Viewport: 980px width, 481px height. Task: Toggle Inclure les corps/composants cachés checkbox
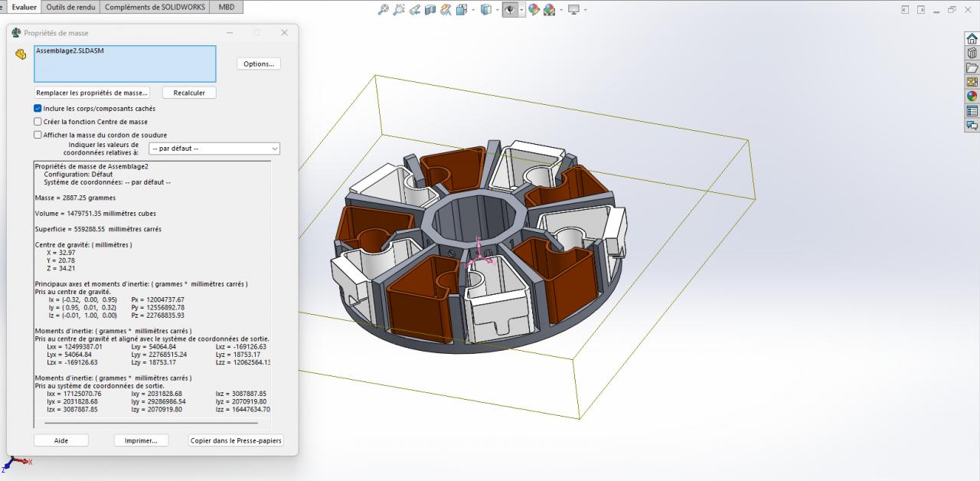38,109
